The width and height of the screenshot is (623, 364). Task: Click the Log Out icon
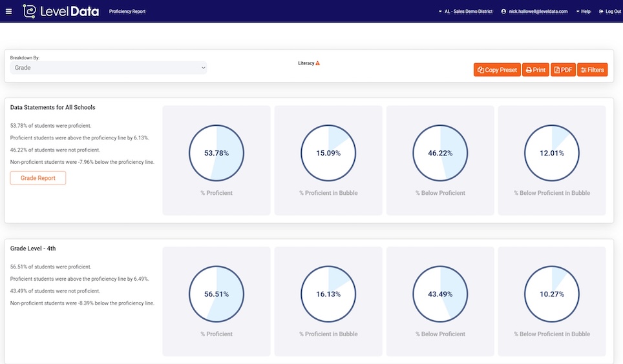coord(601,12)
